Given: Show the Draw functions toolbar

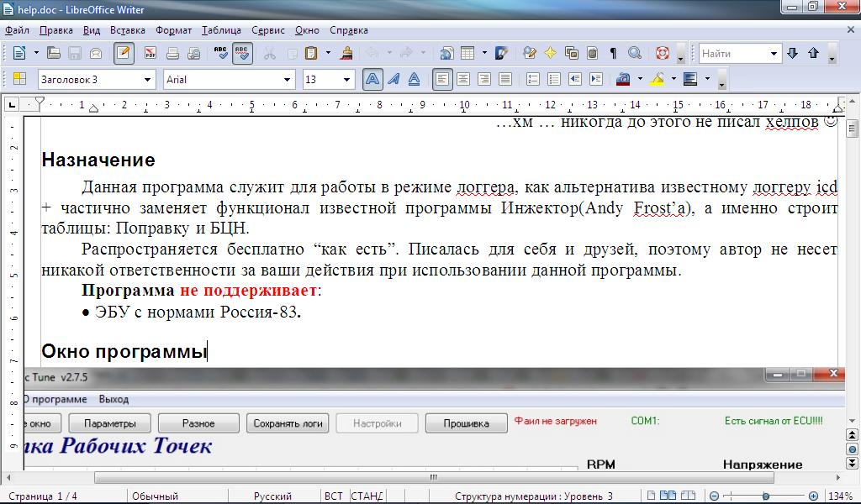Looking at the screenshot, I should (501, 53).
